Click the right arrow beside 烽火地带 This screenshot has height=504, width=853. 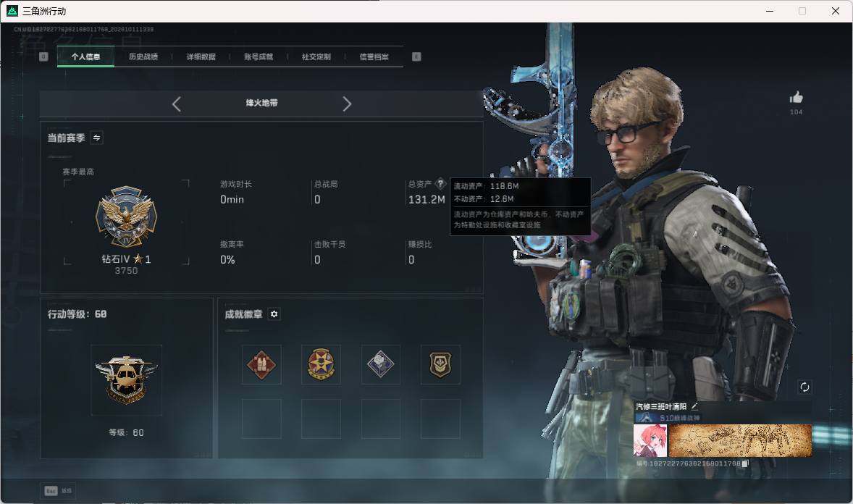347,104
